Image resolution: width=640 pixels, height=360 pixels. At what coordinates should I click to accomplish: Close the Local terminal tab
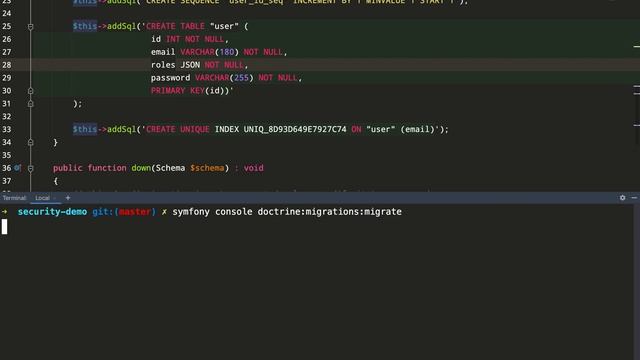[54, 198]
